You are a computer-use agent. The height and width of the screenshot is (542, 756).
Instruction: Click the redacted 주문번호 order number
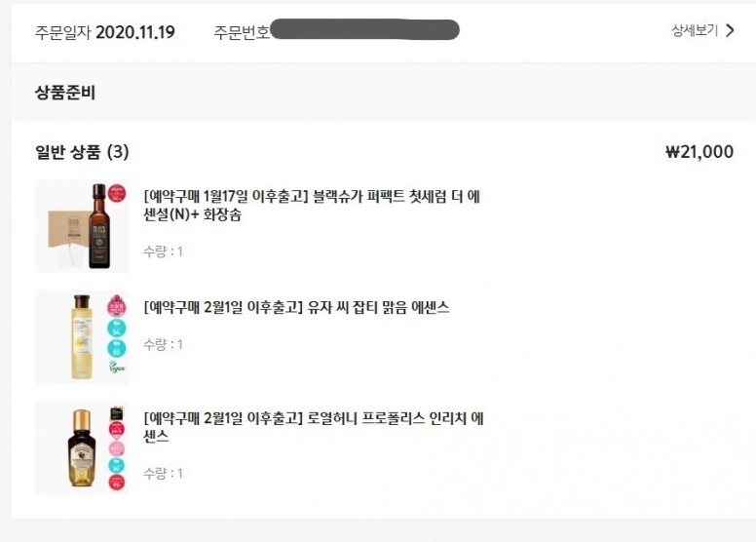pos(364,30)
